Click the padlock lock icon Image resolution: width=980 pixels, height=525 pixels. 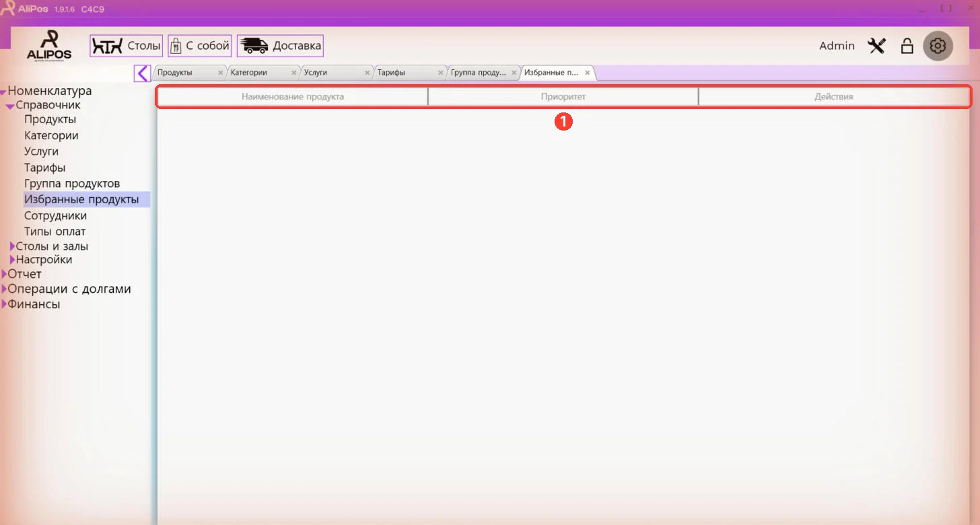(907, 46)
